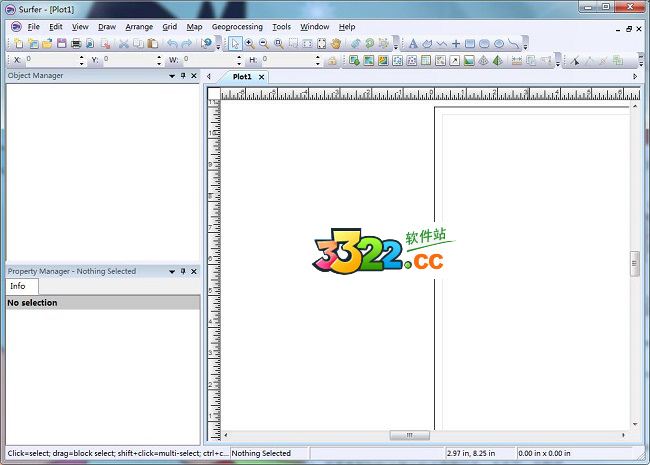
Task: Click the vertical scrollbar thumb
Action: click(635, 264)
